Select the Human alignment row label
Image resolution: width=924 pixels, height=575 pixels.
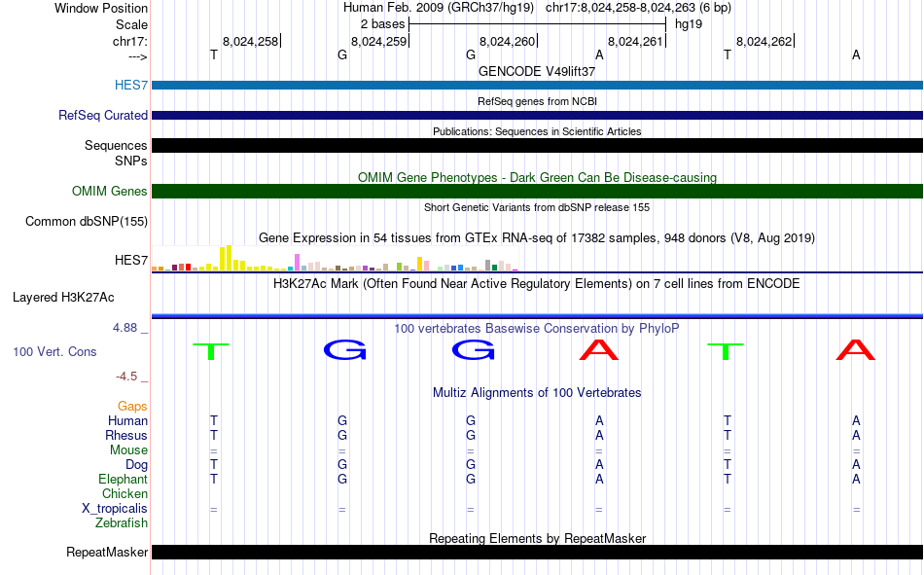point(127,420)
